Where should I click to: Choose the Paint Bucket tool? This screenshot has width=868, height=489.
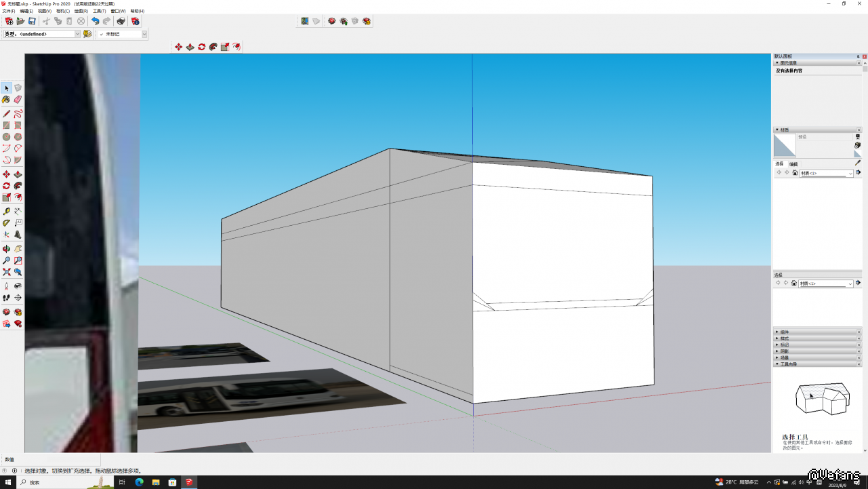(6, 100)
